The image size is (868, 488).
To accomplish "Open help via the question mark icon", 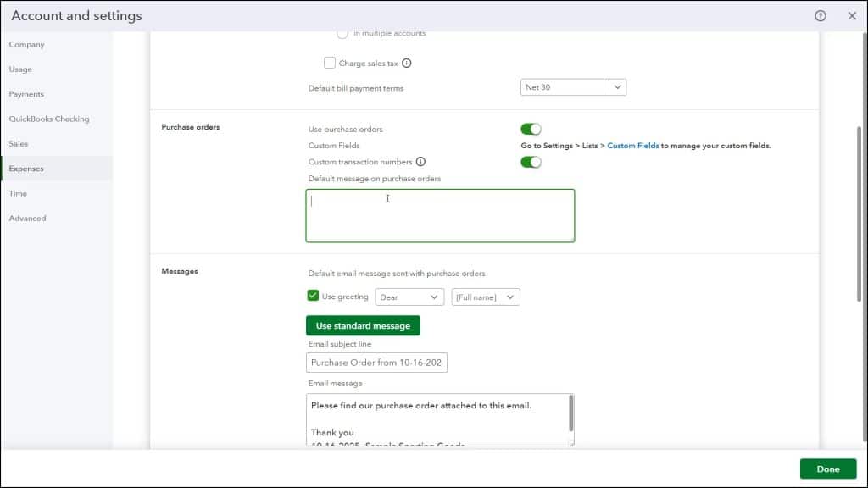I will tap(819, 15).
